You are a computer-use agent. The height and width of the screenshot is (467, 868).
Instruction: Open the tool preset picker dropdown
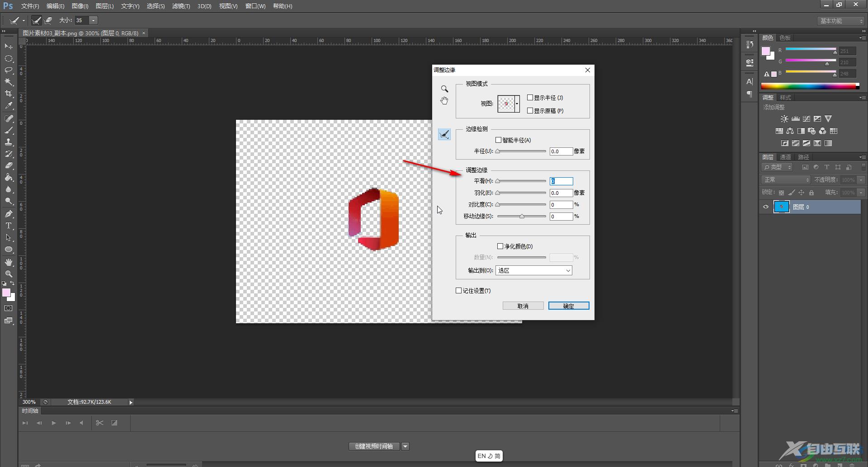click(24, 20)
